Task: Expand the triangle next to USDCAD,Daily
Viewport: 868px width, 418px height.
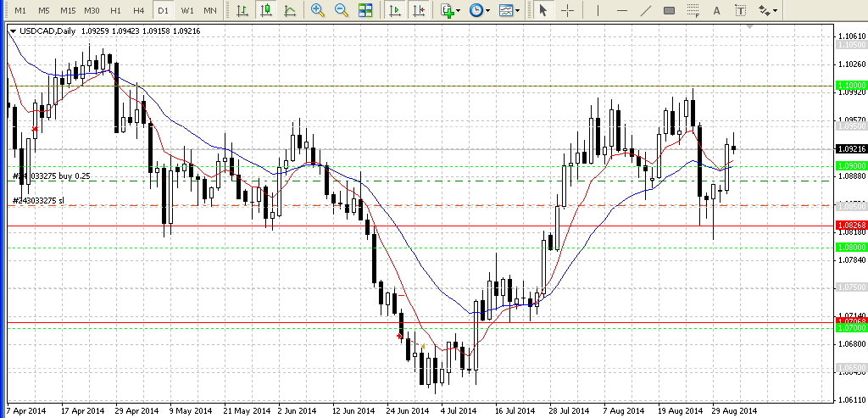Action: coord(13,31)
